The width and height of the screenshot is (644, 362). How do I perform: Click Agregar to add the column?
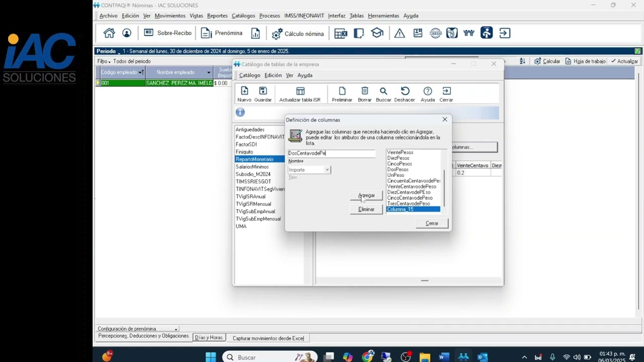(x=366, y=196)
